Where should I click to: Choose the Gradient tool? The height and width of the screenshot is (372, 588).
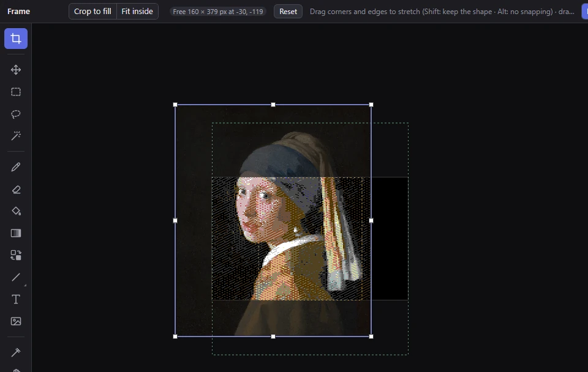point(16,233)
